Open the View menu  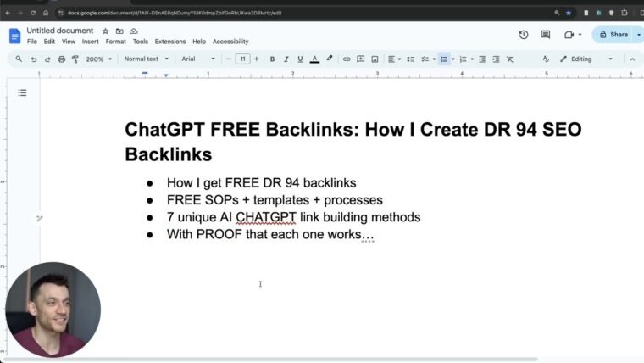(x=69, y=42)
